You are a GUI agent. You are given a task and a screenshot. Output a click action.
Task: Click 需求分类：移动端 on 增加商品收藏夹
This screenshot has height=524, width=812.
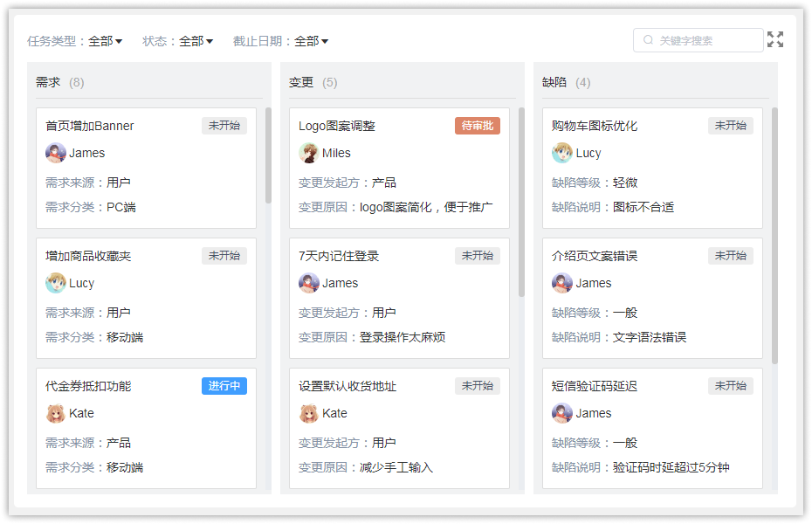(94, 337)
